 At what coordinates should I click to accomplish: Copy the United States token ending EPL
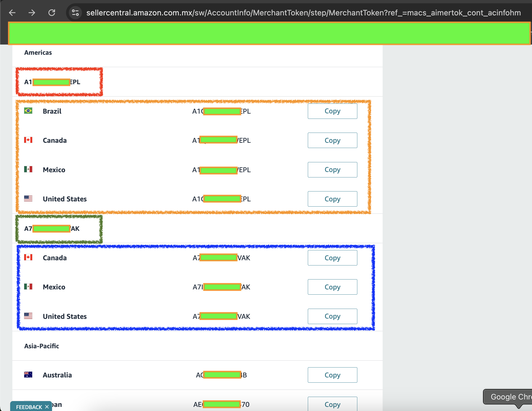point(332,199)
